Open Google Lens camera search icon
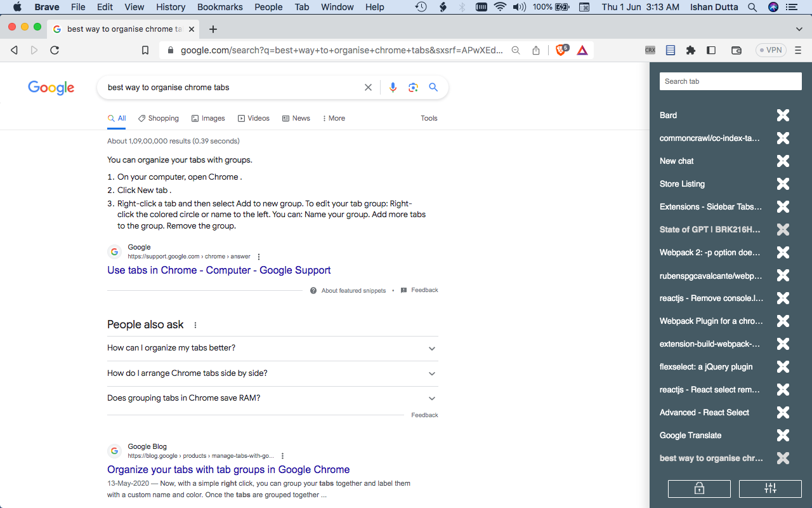 pos(413,87)
